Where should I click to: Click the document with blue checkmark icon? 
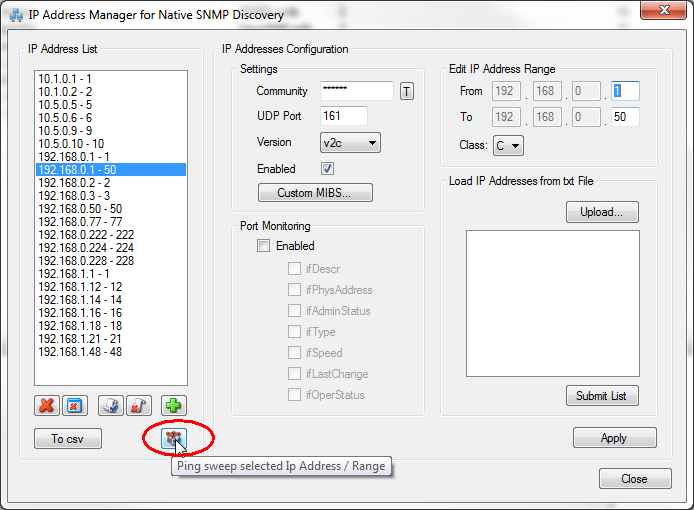click(x=111, y=405)
